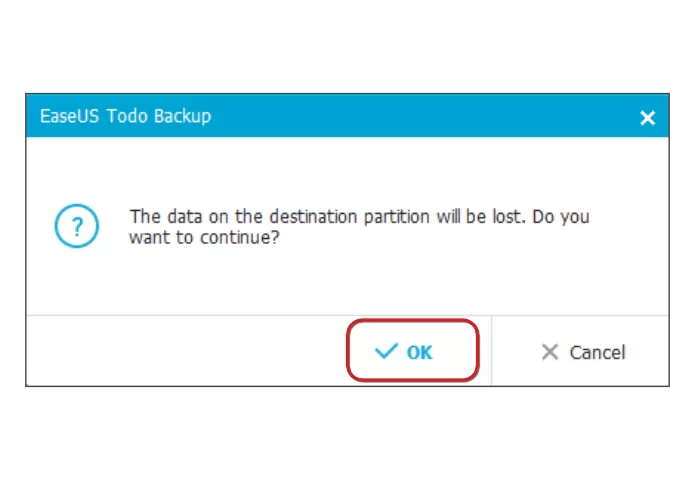Screen dimensions: 695x480
Task: Click the word 'Todo' in the title
Action: tap(129, 116)
